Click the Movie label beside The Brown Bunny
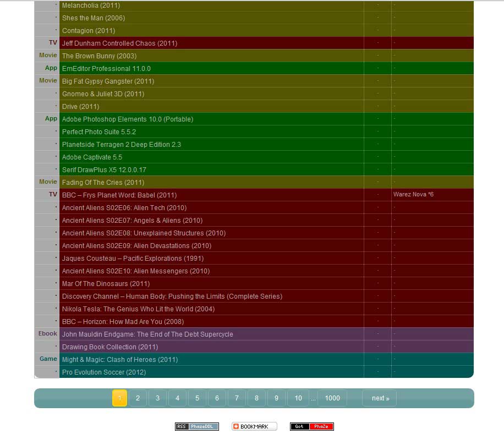This screenshot has width=504, height=434. (48, 55)
